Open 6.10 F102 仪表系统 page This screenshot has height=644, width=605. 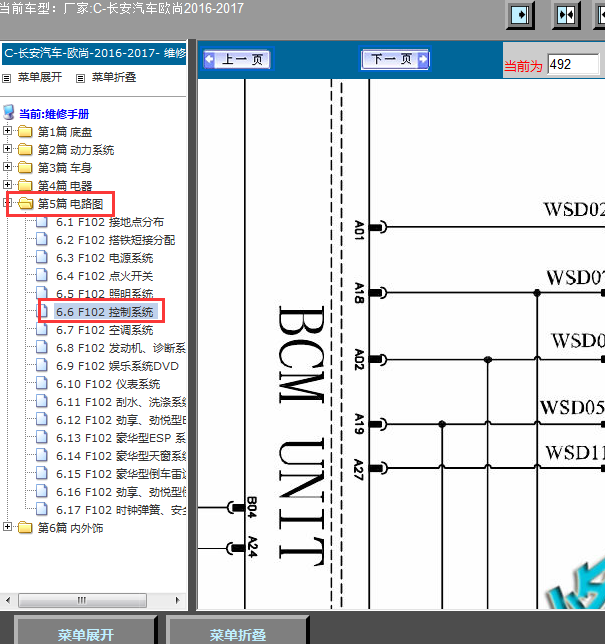pos(108,384)
